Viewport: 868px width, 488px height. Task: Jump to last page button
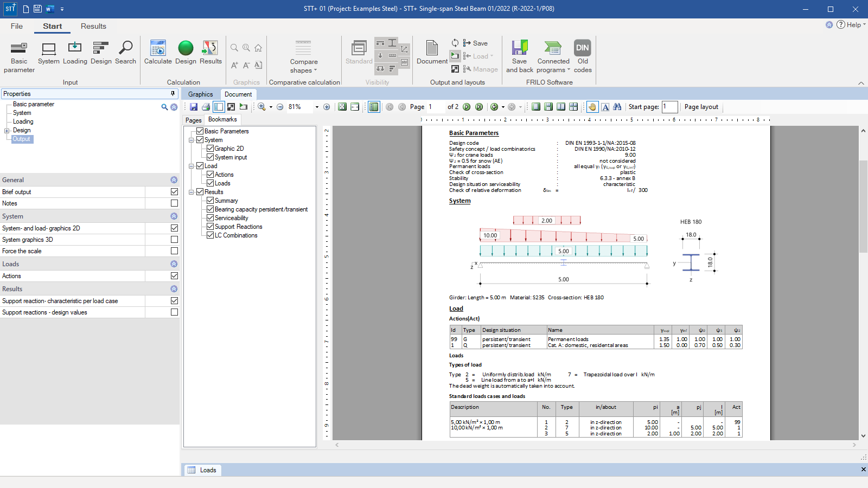pos(479,107)
